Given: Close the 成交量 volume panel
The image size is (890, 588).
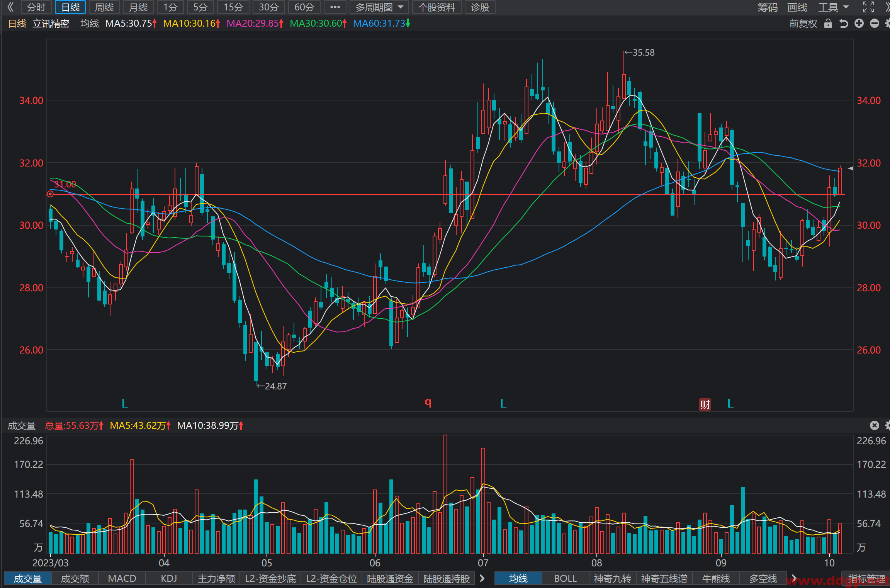Looking at the screenshot, I should (x=875, y=425).
